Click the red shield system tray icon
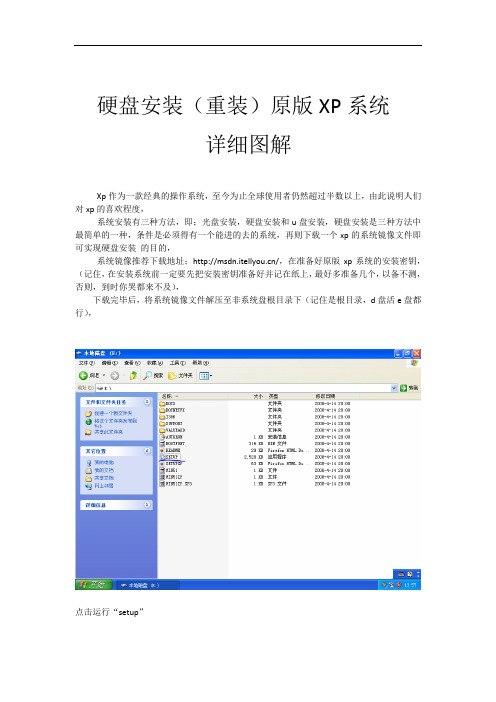This screenshot has width=496, height=702. click(398, 585)
